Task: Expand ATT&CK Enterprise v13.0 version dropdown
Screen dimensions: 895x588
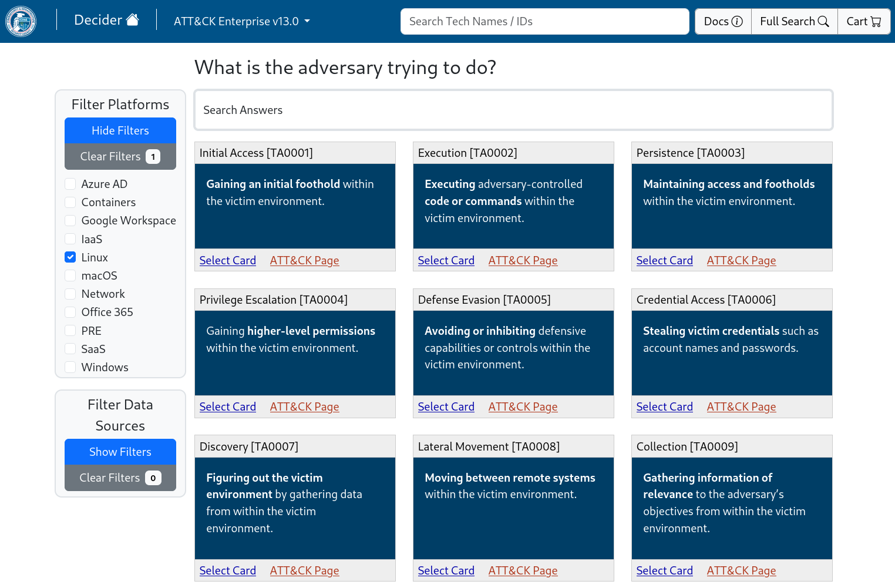Action: 241,22
